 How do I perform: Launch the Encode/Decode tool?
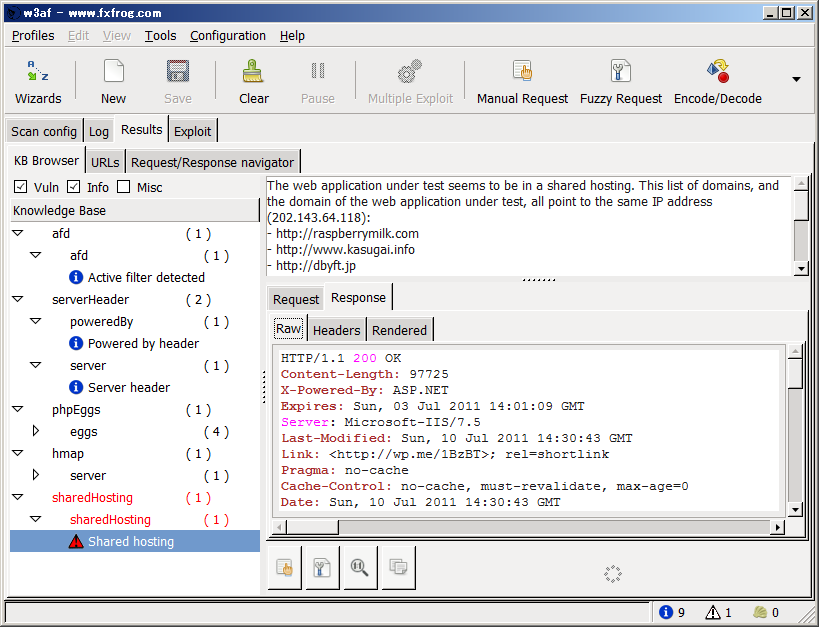717,72
